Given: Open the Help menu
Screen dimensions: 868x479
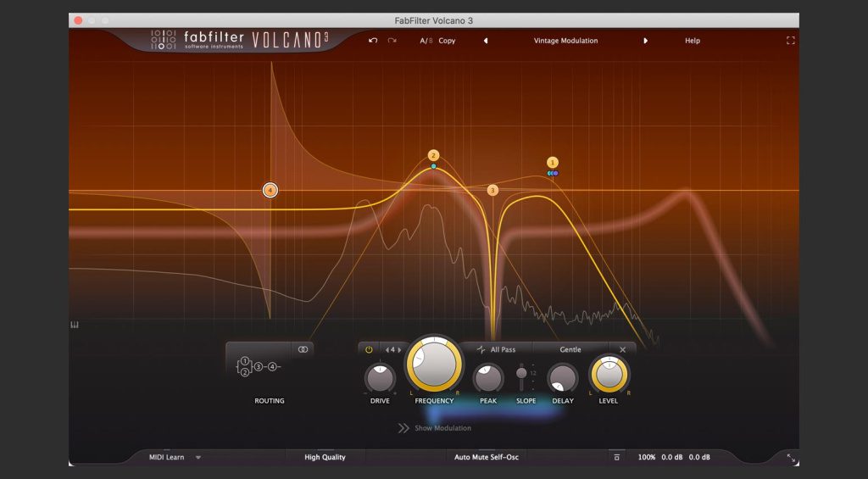Looking at the screenshot, I should coord(692,41).
